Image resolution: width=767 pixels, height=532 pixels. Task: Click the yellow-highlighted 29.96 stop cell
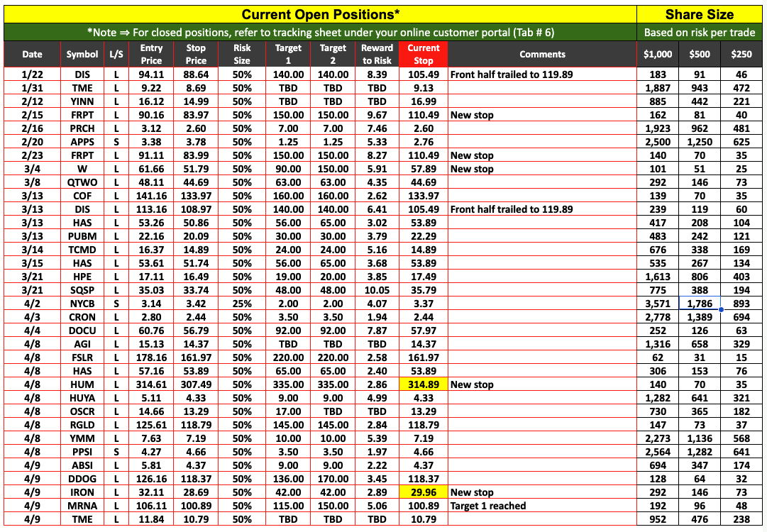pos(424,492)
